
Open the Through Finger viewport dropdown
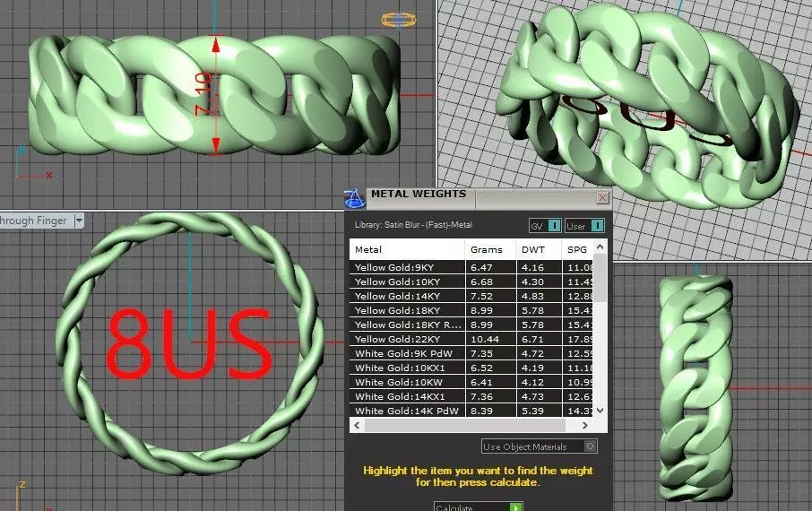79,221
